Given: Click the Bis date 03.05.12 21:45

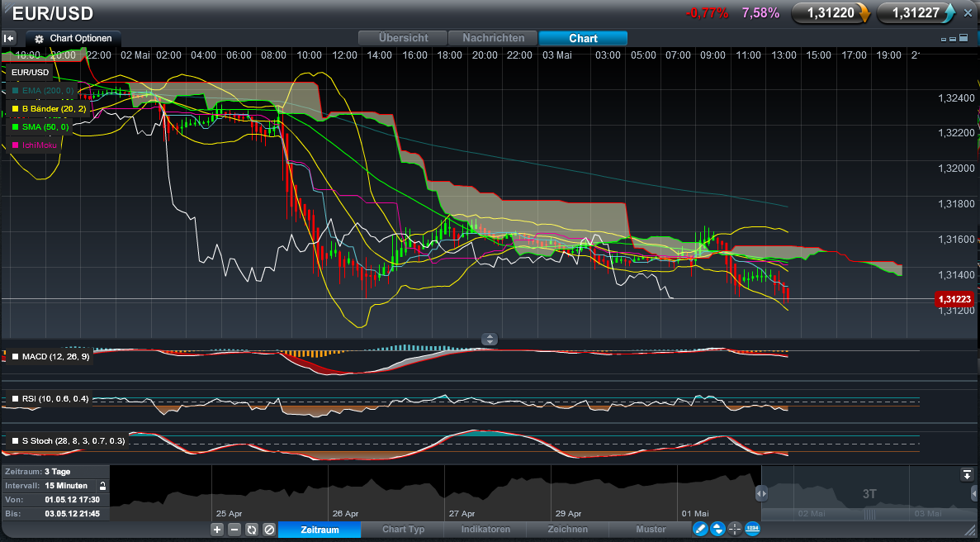Looking at the screenshot, I should pos(71,514).
